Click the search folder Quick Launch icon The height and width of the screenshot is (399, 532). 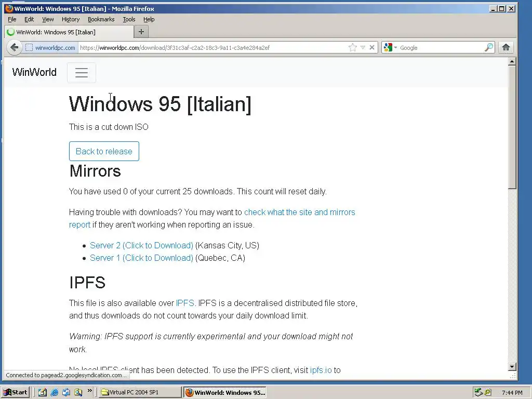78,392
